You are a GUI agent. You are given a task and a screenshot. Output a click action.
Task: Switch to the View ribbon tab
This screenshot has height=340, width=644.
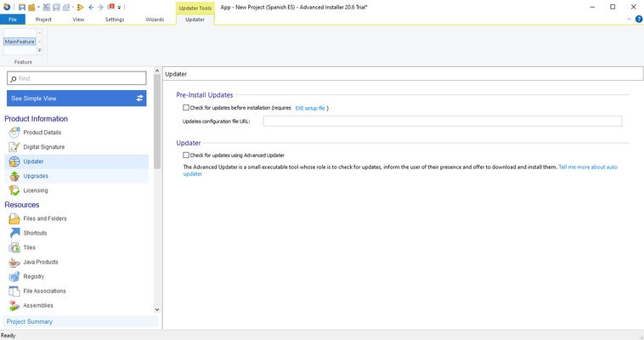point(78,20)
